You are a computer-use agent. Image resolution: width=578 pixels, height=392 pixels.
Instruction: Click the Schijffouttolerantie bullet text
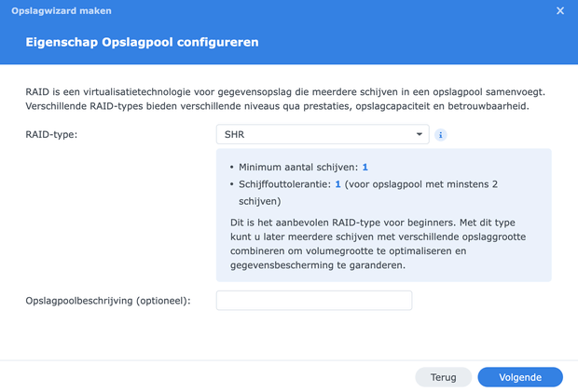pyautogui.click(x=286, y=184)
